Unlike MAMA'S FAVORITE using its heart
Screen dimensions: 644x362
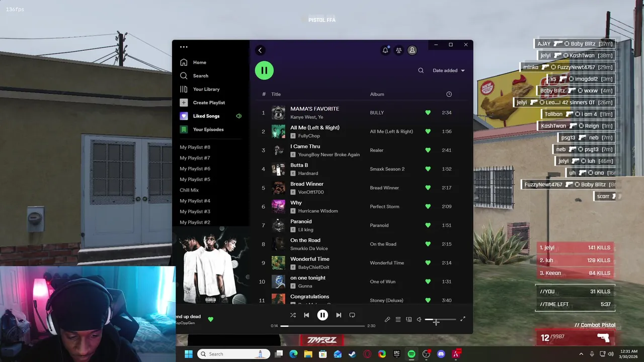428,113
